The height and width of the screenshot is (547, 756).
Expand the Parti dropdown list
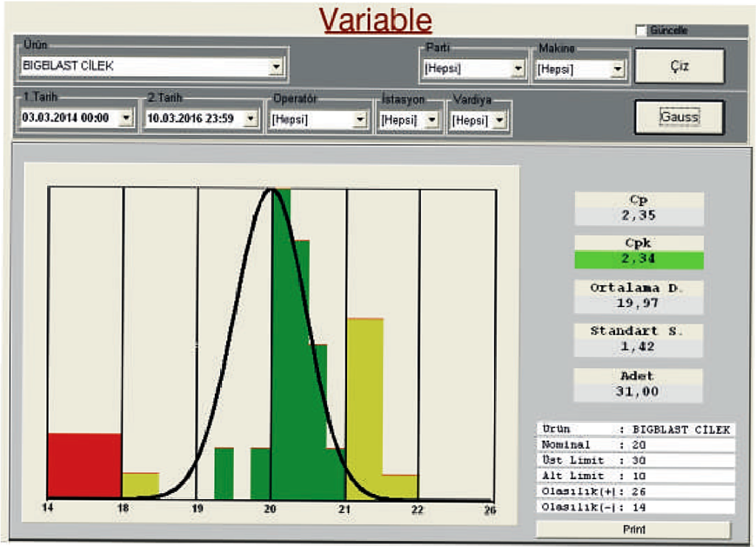(x=518, y=70)
